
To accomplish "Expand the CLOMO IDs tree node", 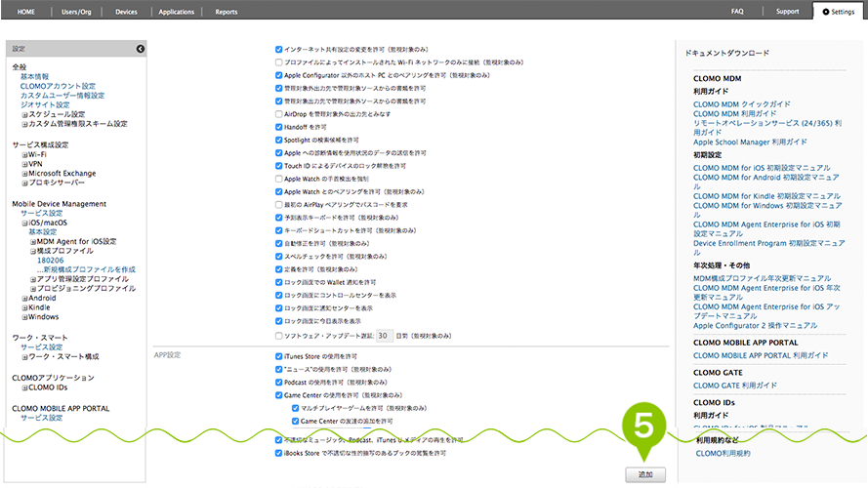I will click(25, 387).
